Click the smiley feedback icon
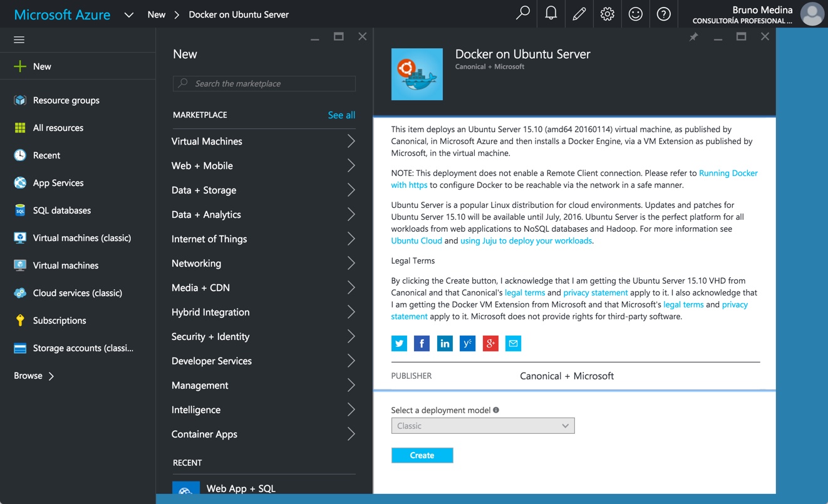This screenshot has height=504, width=828. click(x=635, y=14)
